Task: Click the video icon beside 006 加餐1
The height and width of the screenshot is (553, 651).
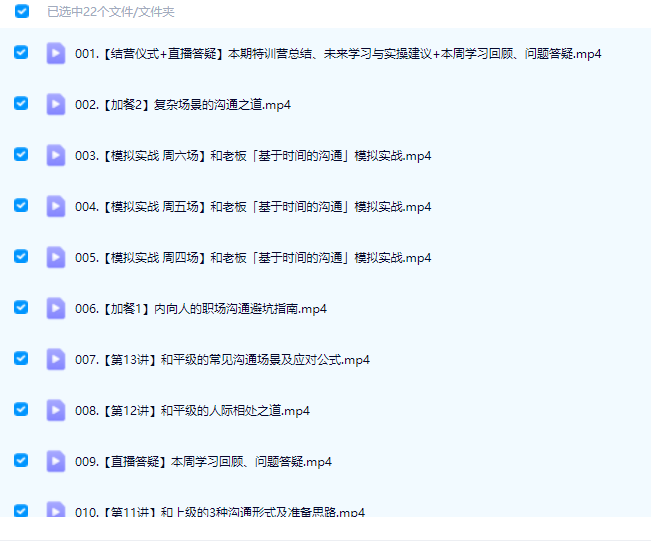Action: [x=56, y=308]
